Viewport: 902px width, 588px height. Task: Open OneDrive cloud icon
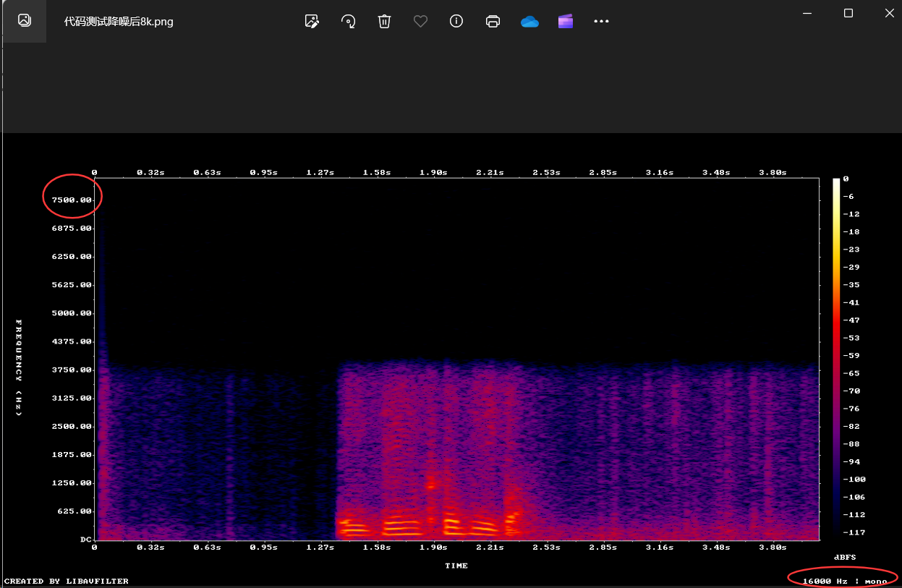(529, 22)
